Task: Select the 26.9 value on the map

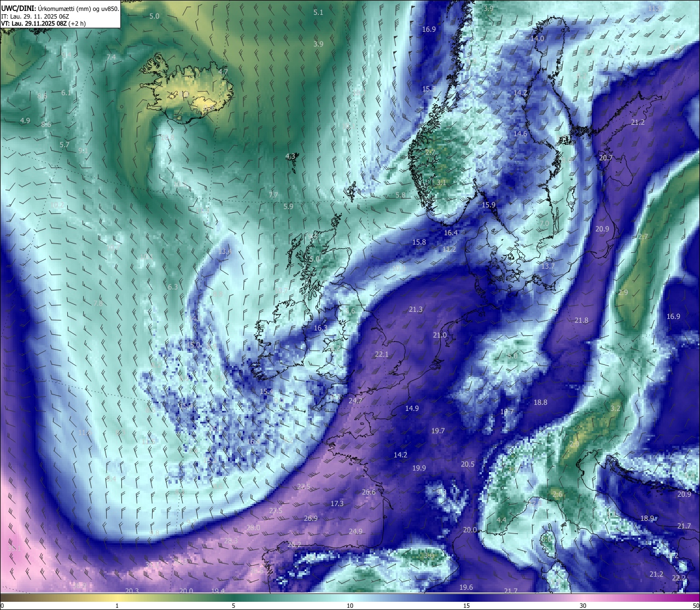Action: [311, 518]
